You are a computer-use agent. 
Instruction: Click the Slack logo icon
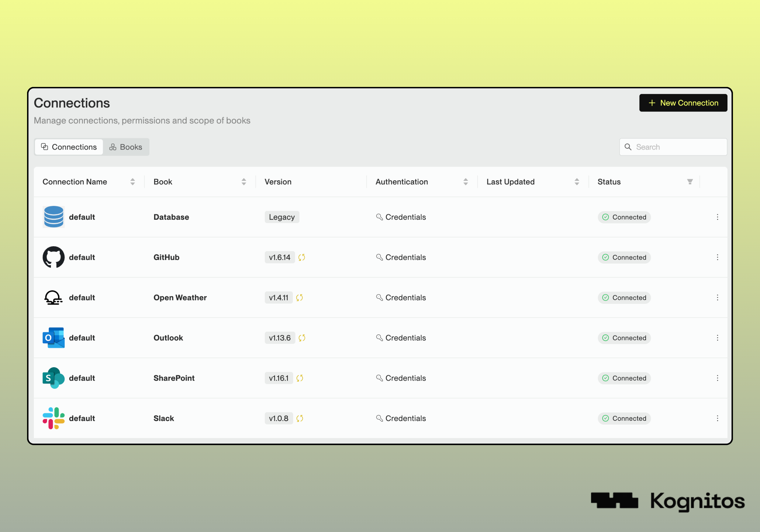pyautogui.click(x=53, y=418)
